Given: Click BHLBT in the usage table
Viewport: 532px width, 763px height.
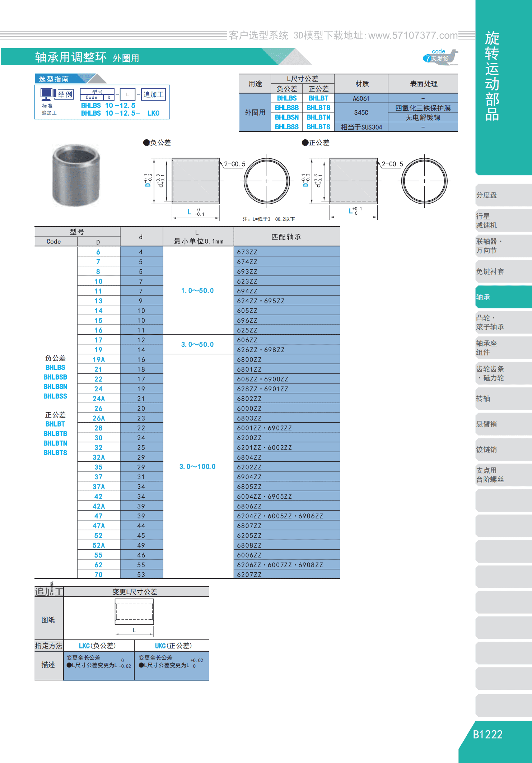Looking at the screenshot, I should tap(318, 98).
